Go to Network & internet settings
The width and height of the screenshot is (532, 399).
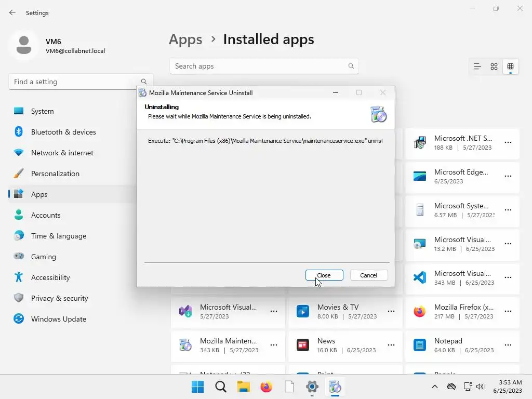(72, 153)
